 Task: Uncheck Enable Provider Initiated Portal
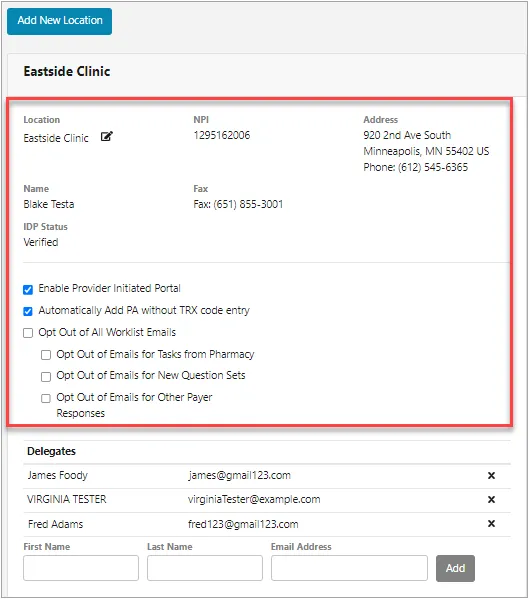point(28,290)
